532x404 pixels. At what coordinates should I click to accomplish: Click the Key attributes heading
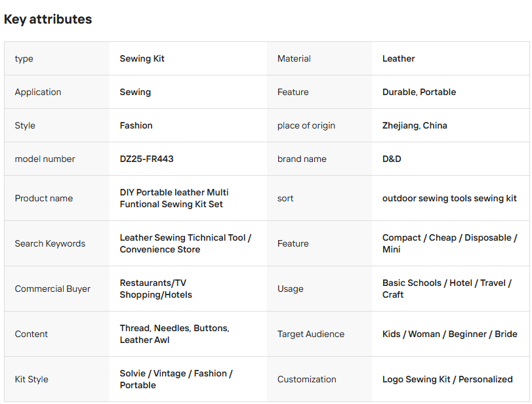click(48, 19)
